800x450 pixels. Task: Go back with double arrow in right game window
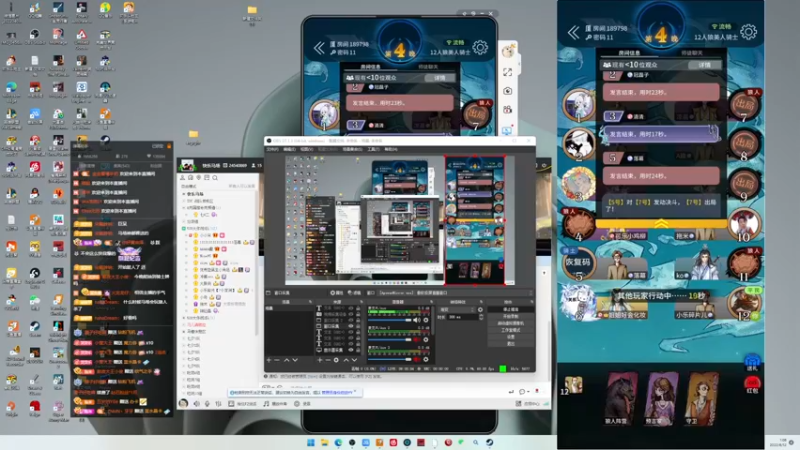573,33
